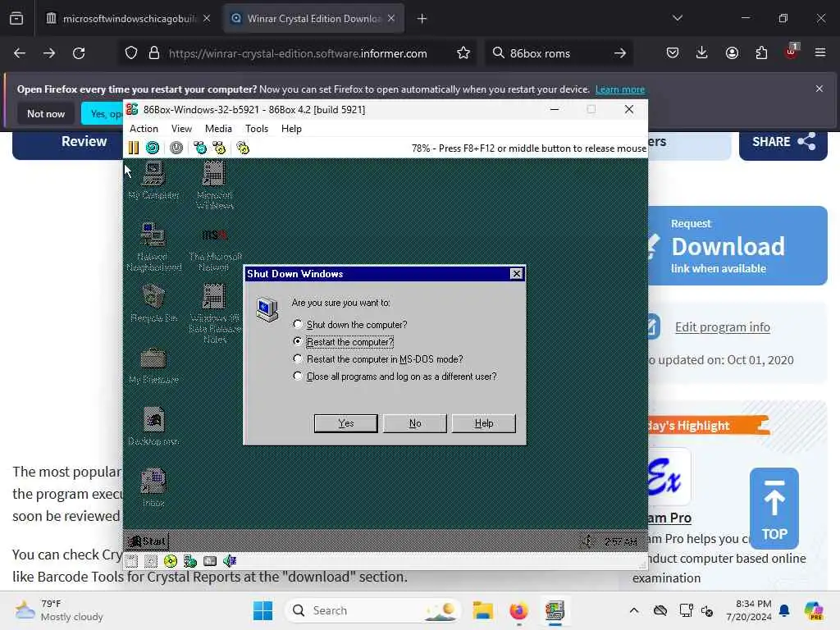Show hidden tray icons chevron
The width and height of the screenshot is (840, 630).
634,610
